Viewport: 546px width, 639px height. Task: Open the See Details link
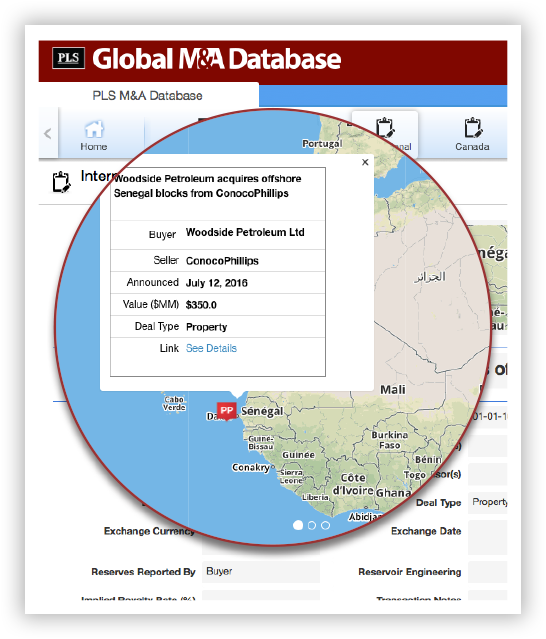click(211, 348)
